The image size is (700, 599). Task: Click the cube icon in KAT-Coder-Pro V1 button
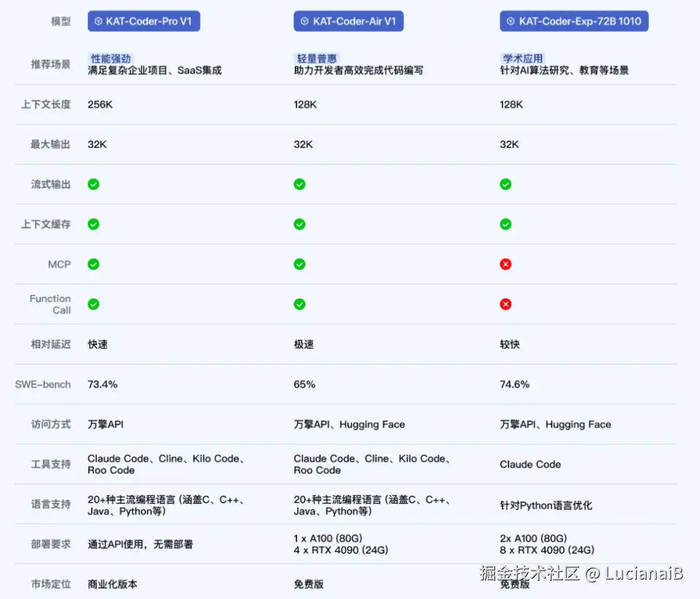click(99, 21)
